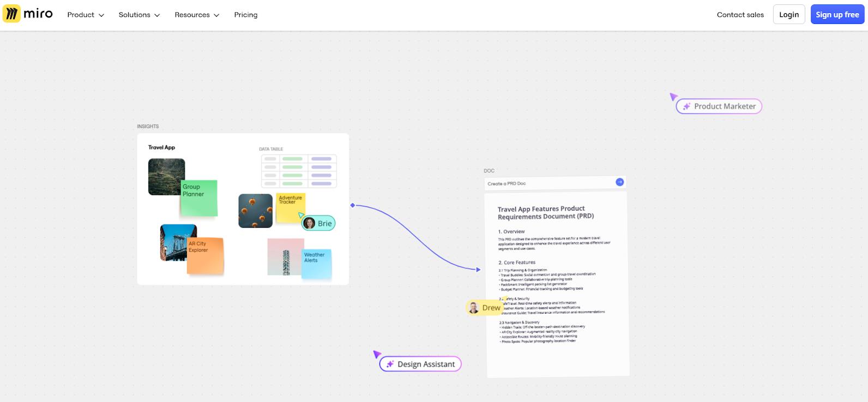Screen dimensions: 868x402
Task: Expand the Product dropdown chevron
Action: (x=101, y=15)
